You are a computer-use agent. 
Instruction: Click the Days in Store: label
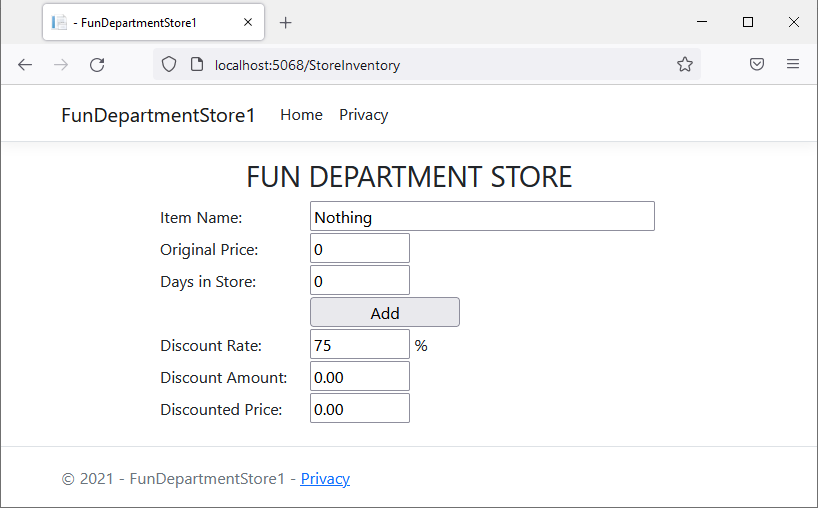[x=208, y=282]
